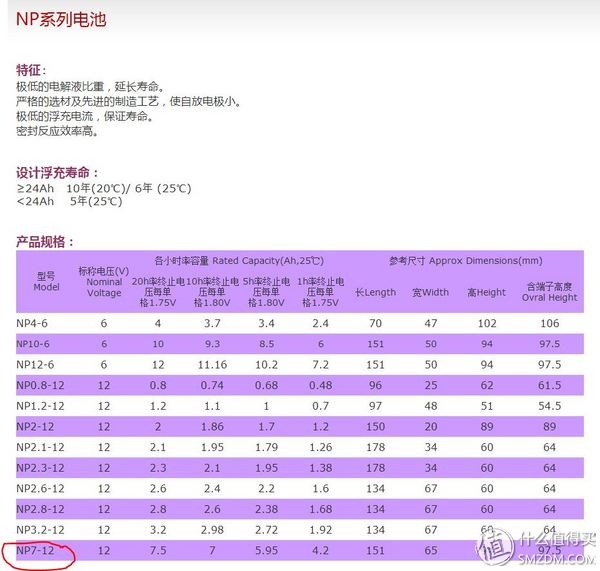This screenshot has width=600, height=571.
Task: Click the 'NP系列电池' page title
Action: coord(61,19)
